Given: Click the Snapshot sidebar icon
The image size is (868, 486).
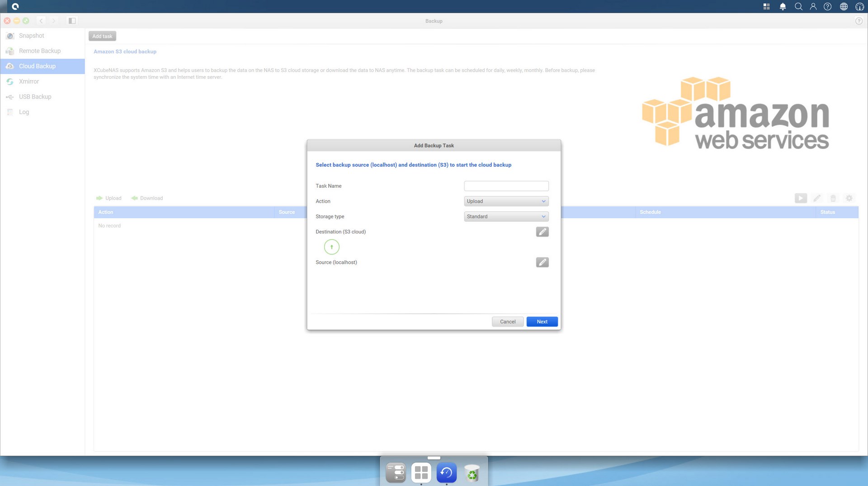Looking at the screenshot, I should click(x=10, y=36).
